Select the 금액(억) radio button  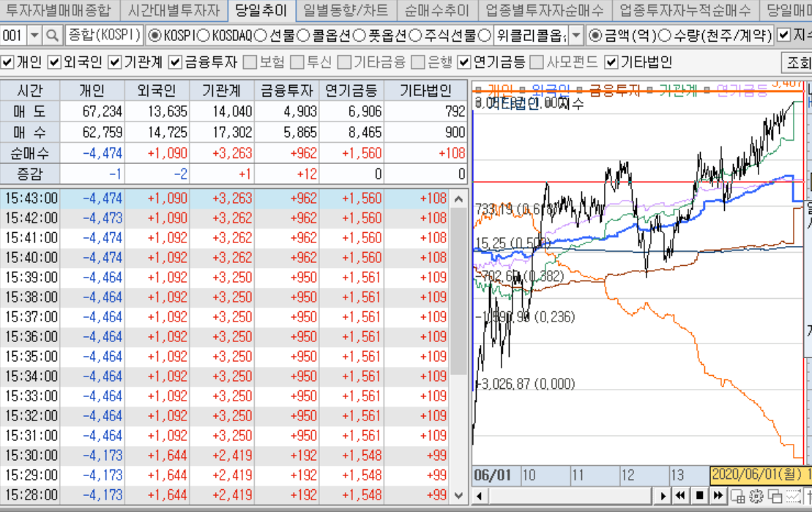click(x=595, y=35)
